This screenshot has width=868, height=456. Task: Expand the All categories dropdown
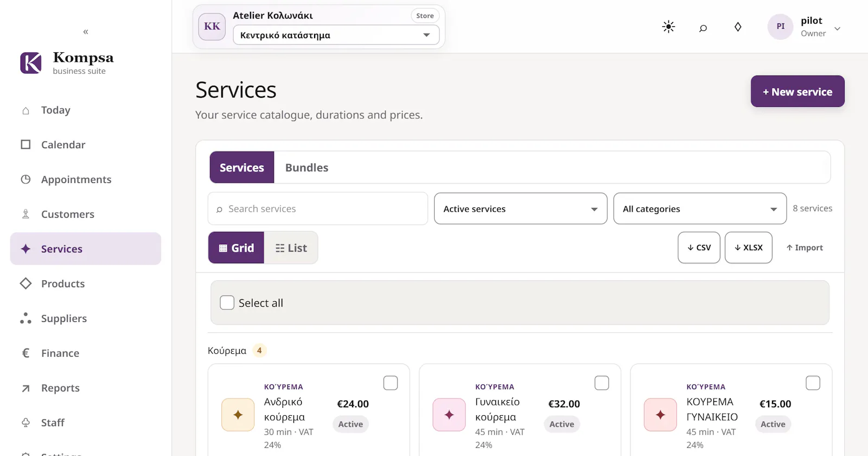click(x=700, y=208)
